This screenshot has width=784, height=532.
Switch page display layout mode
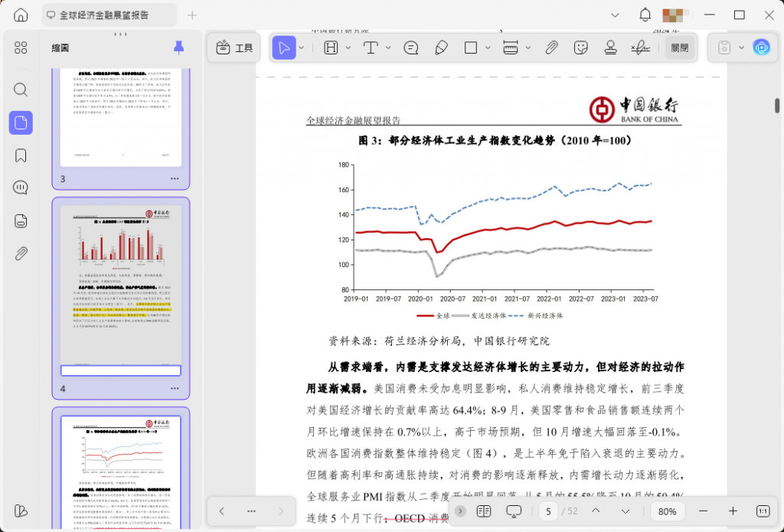click(484, 511)
